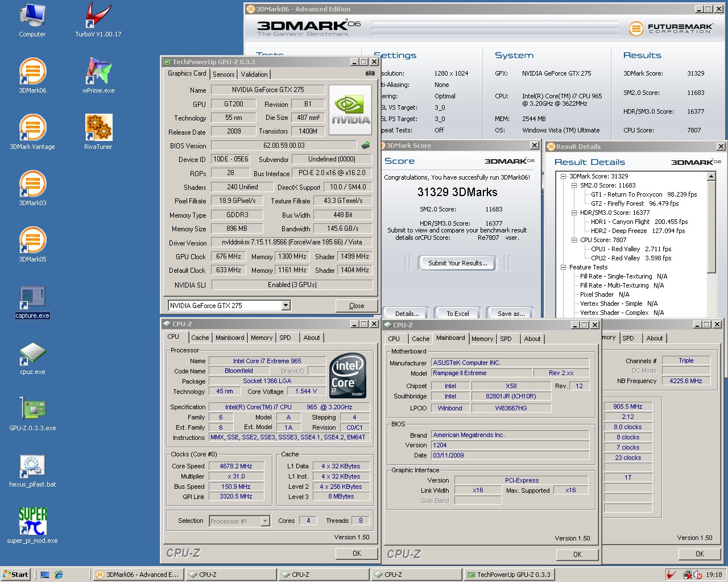Click the Close button in GPU-Z
728x582 pixels.
click(357, 306)
